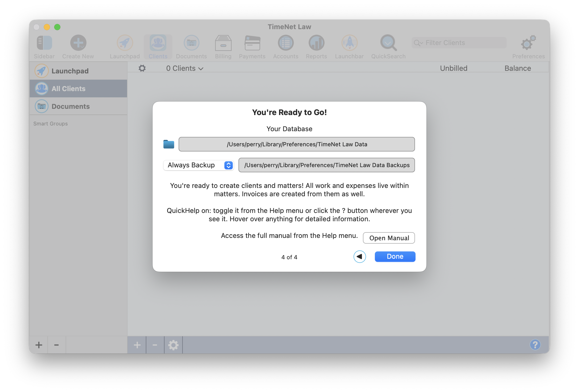This screenshot has width=579, height=392.
Task: Select the Clients toolbar icon
Action: pos(158,43)
